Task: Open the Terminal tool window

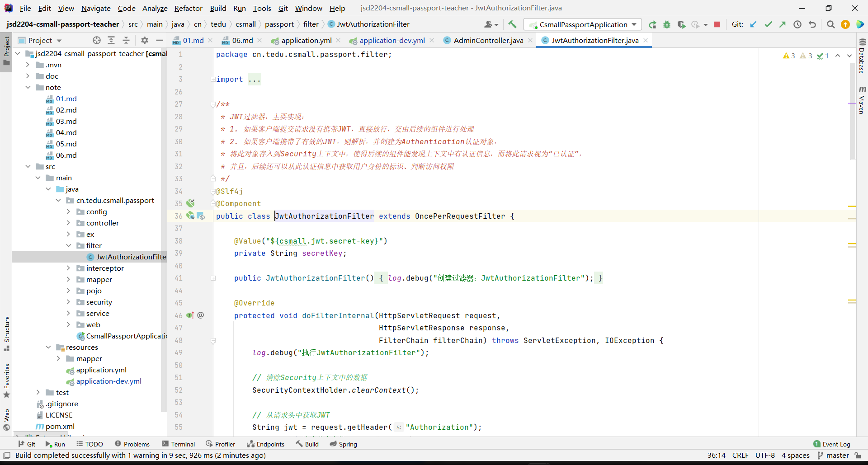Action: pyautogui.click(x=178, y=444)
